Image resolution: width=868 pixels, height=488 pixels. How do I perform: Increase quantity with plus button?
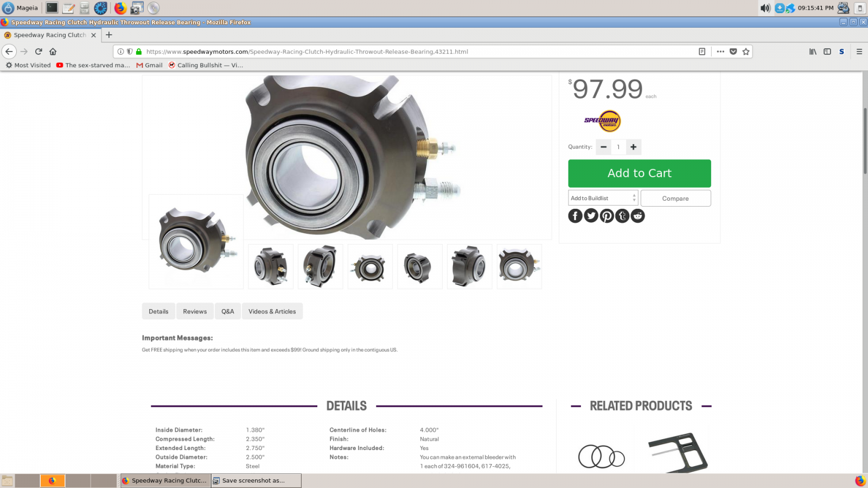coord(633,147)
